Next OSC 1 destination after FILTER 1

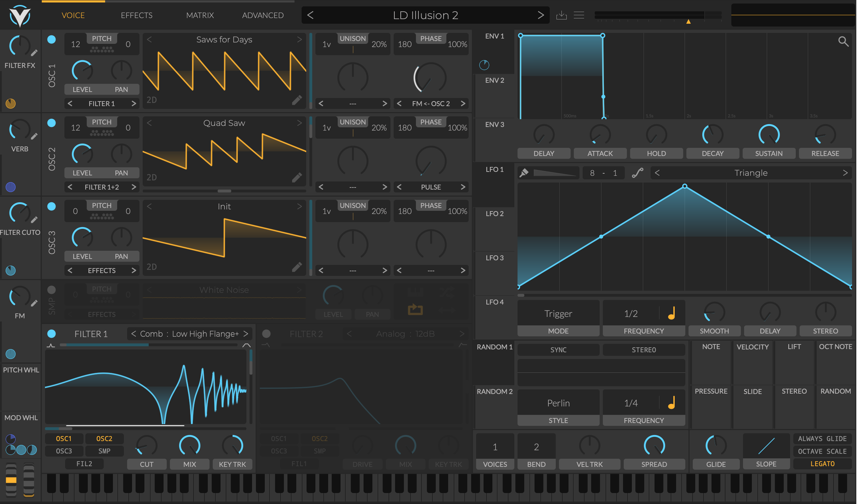pos(133,104)
